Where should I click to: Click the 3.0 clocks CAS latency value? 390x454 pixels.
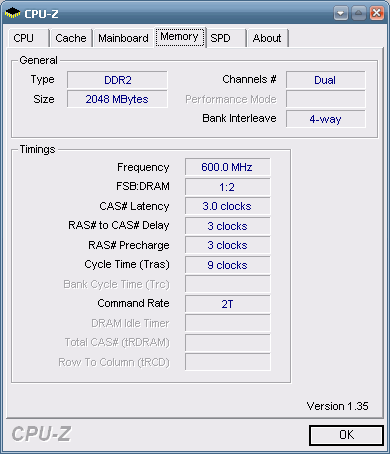point(228,206)
